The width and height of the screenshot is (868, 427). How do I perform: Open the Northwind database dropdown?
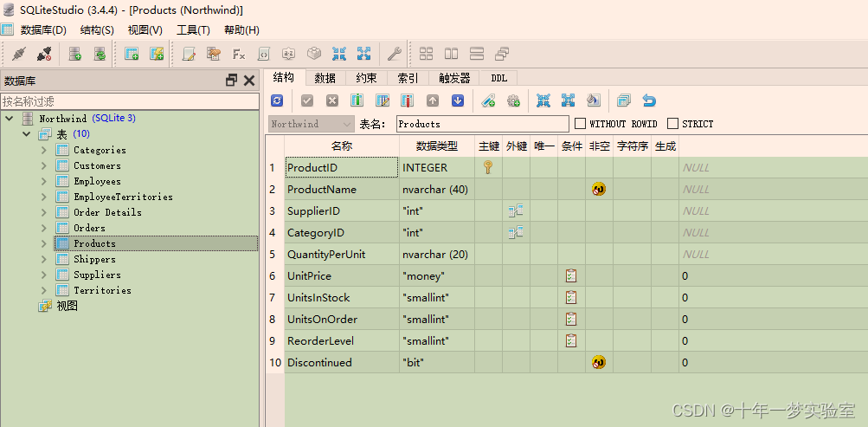311,124
